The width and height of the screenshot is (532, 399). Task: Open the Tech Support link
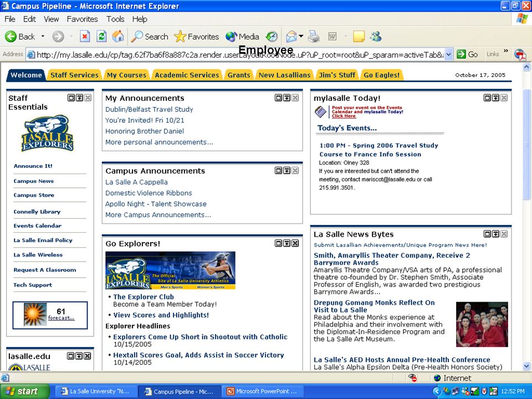click(33, 285)
